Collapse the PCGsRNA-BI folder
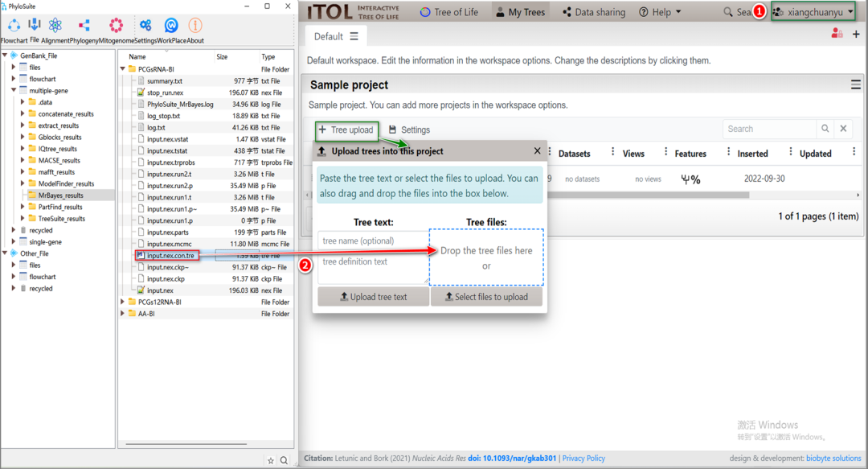The width and height of the screenshot is (868, 469). click(x=123, y=69)
